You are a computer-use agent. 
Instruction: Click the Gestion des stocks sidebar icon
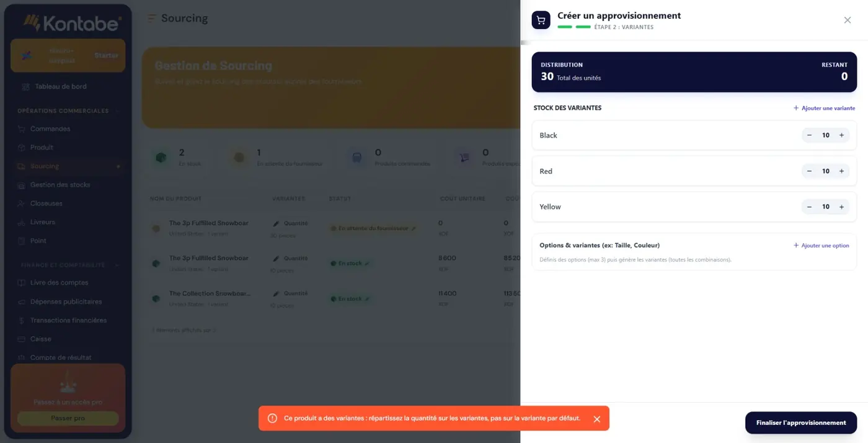pos(22,185)
